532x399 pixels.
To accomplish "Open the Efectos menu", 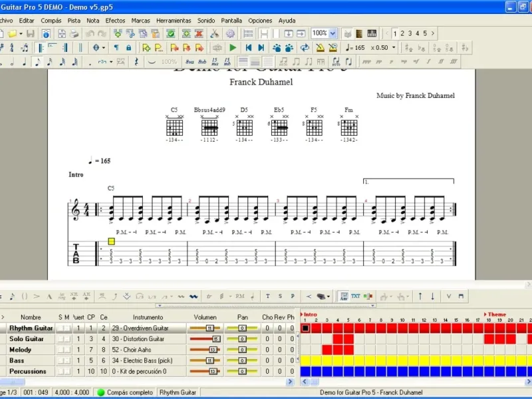I will [x=115, y=21].
